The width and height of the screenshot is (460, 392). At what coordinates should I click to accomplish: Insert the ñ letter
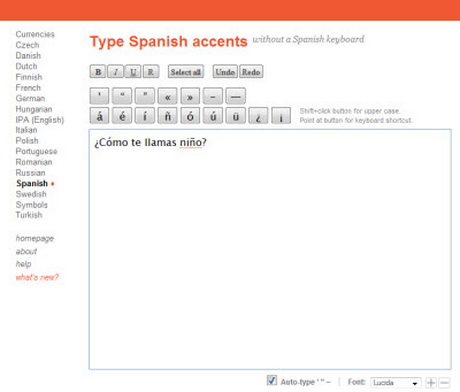pyautogui.click(x=167, y=116)
